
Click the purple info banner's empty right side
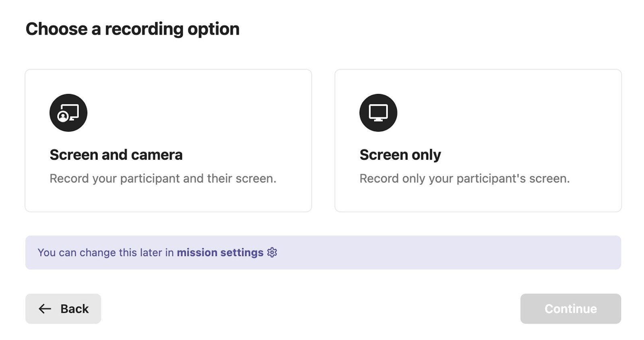[x=483, y=252]
